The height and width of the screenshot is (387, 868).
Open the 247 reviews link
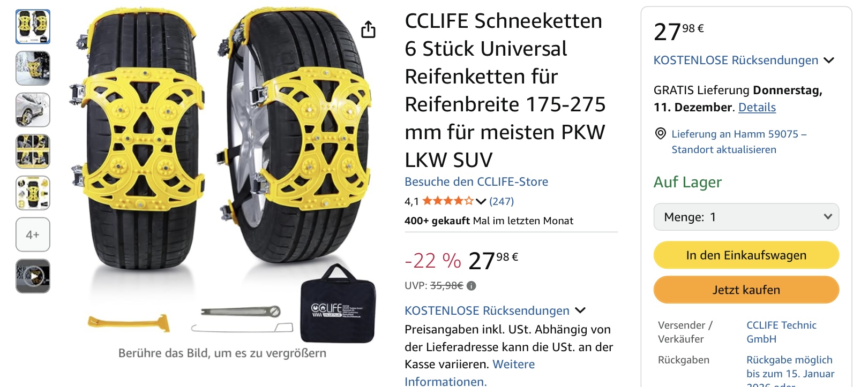point(502,201)
